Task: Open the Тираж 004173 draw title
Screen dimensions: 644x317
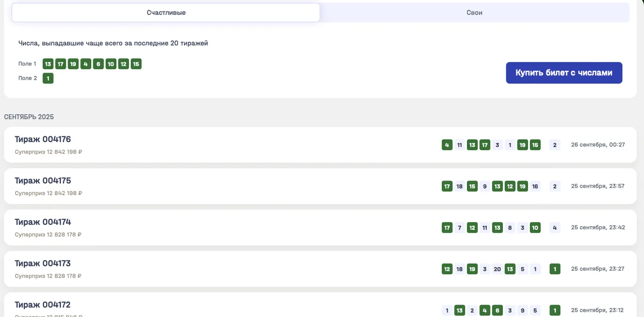Action: [x=43, y=263]
